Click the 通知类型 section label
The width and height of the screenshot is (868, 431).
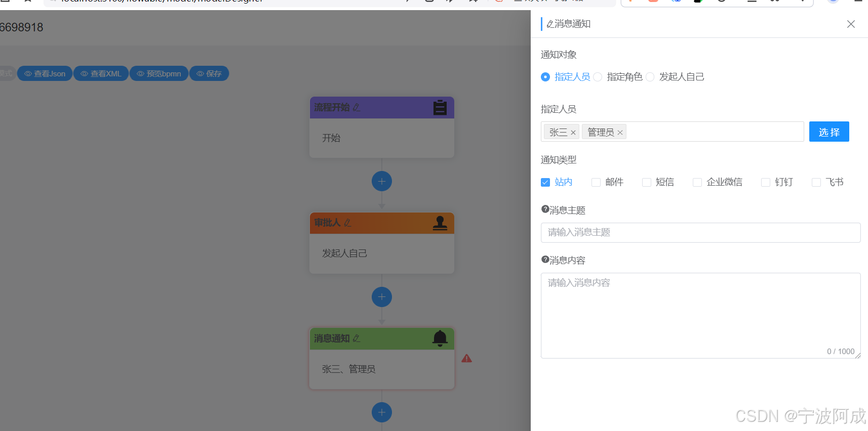559,160
